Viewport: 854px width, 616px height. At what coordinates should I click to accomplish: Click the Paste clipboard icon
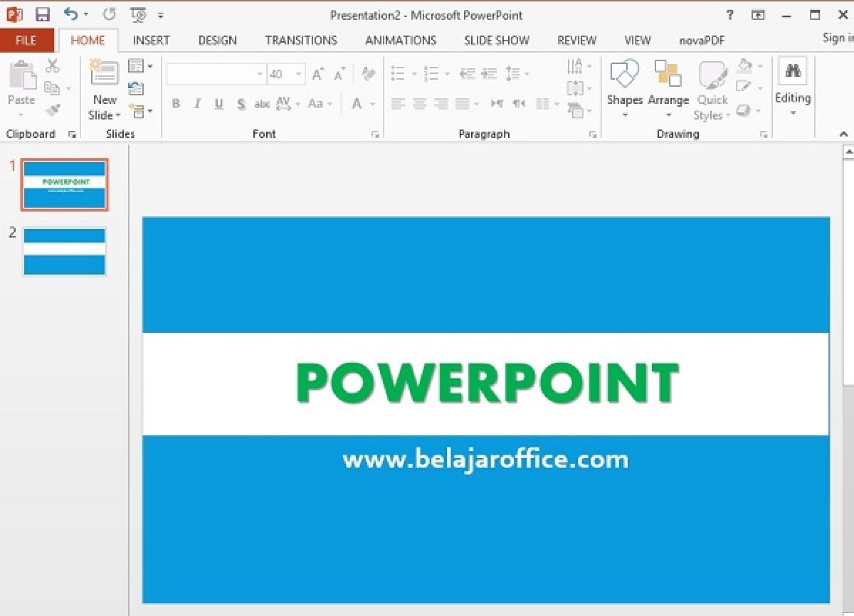click(22, 75)
